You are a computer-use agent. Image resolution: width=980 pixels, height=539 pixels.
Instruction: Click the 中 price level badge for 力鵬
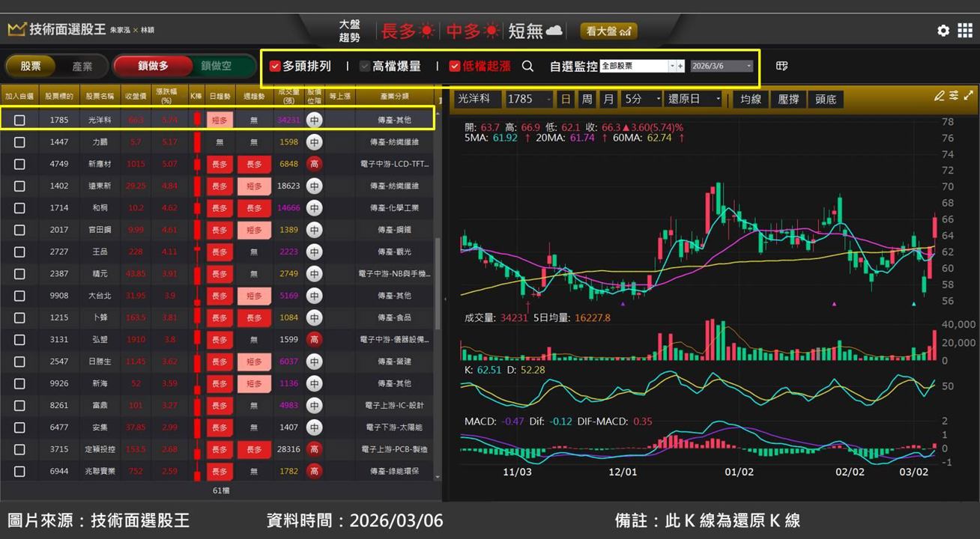(314, 141)
